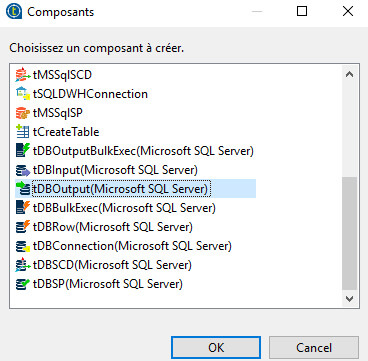Screen dimensions: 368x361
Task: Select tMSSqlSCD in the list
Action: click(62, 75)
